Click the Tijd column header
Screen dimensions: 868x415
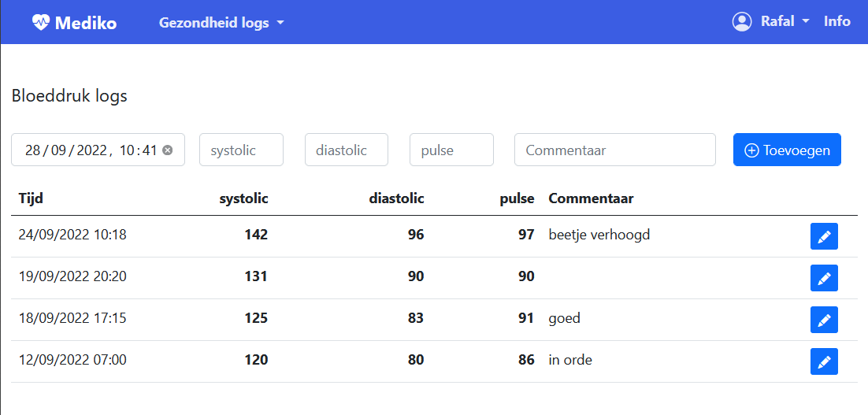coord(31,198)
